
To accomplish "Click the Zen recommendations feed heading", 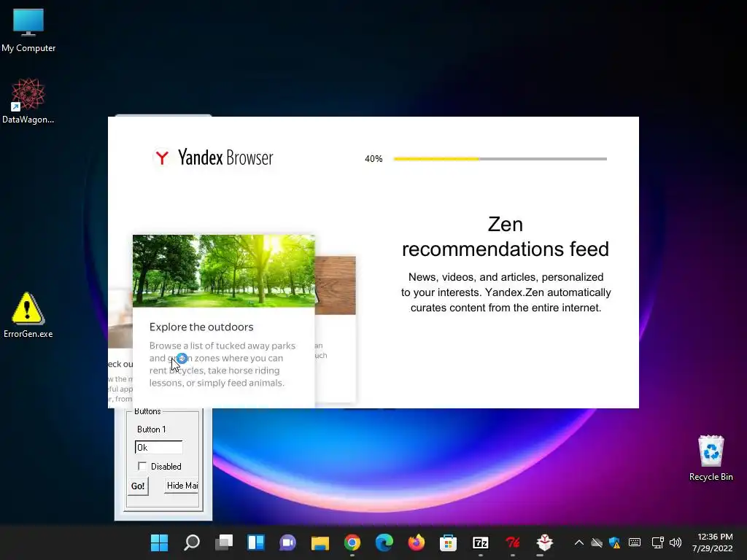I will point(506,237).
